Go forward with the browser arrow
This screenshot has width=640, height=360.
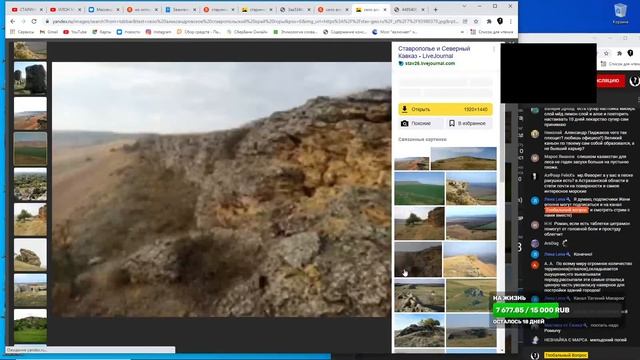pos(23,21)
